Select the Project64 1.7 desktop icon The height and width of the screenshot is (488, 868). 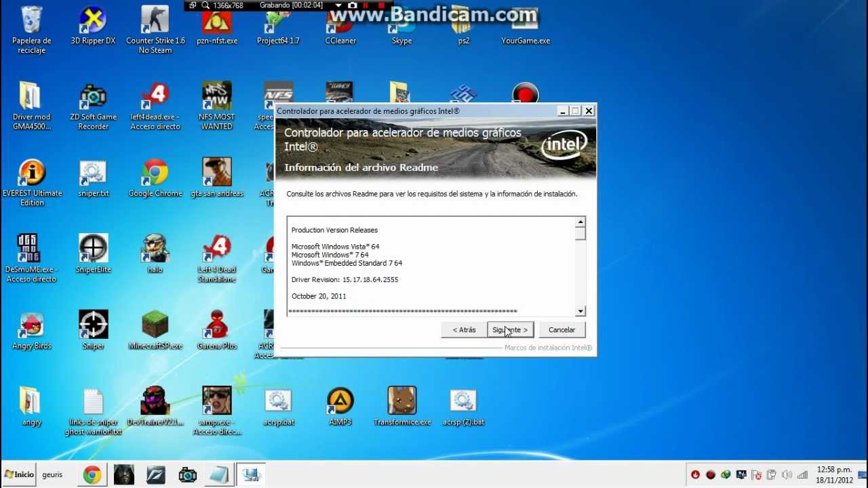coord(278,28)
